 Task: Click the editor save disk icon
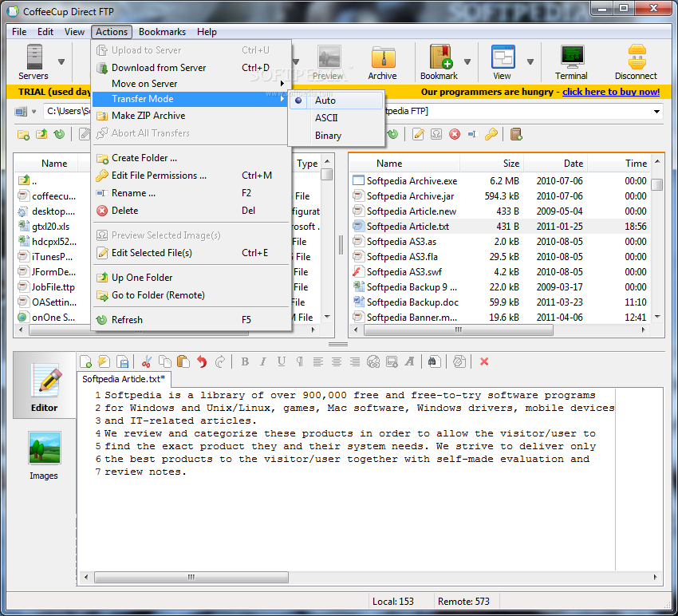[123, 361]
